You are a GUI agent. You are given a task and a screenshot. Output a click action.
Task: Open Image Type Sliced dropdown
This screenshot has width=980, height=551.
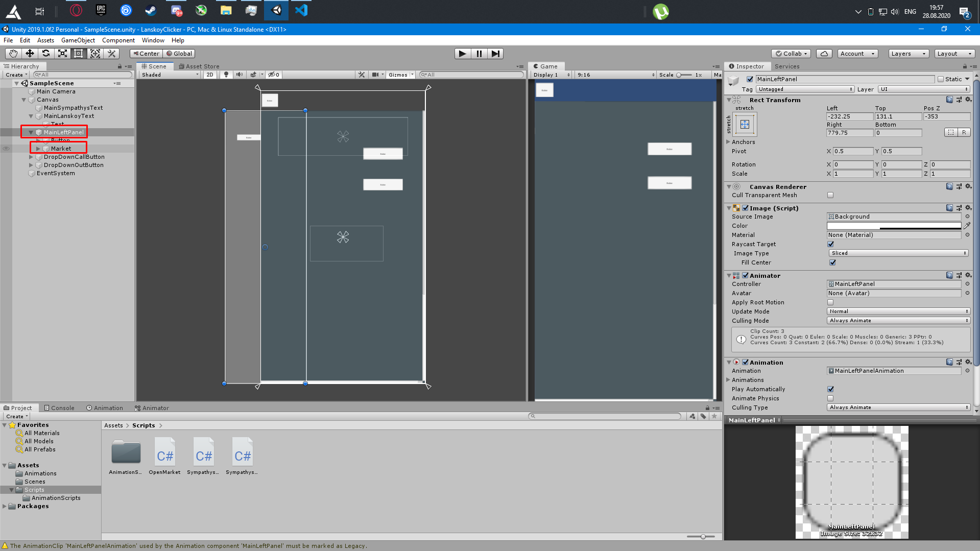coord(898,253)
